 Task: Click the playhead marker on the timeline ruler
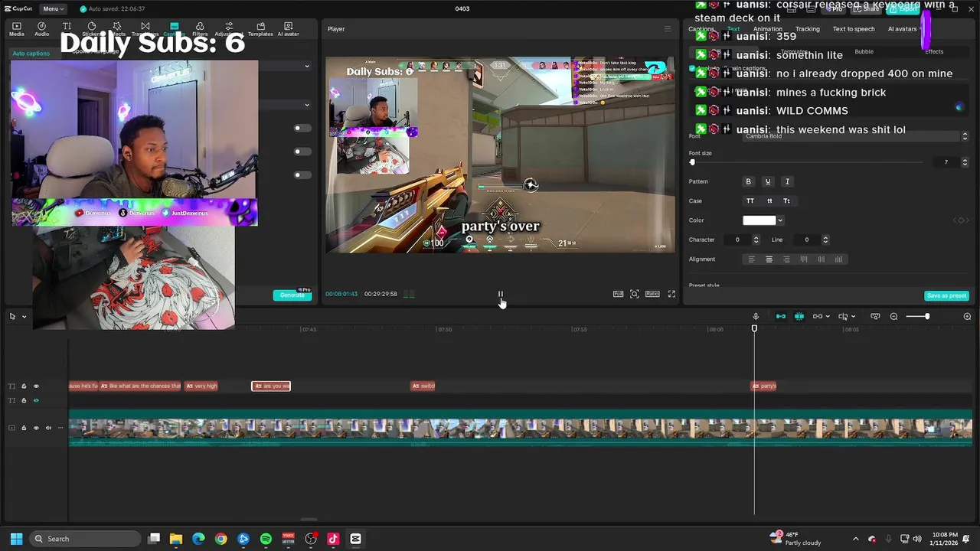pyautogui.click(x=754, y=328)
